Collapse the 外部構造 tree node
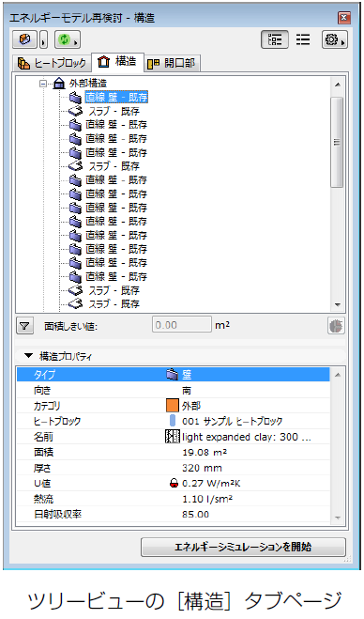The width and height of the screenshot is (364, 619). coord(43,84)
